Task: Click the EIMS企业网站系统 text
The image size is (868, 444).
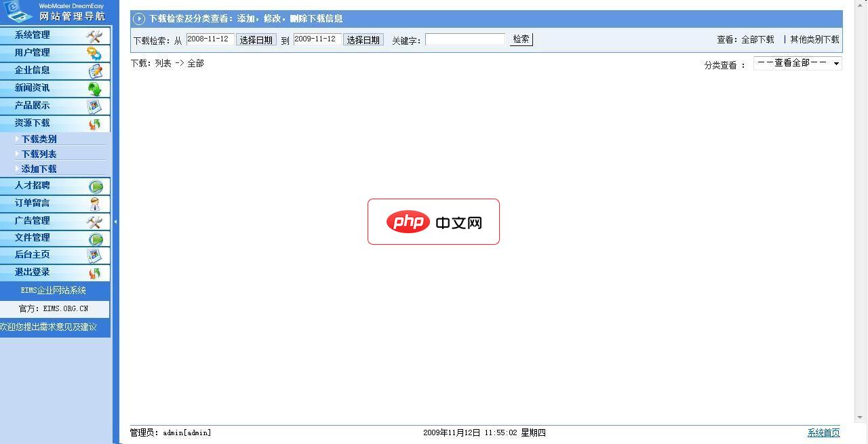Action: 54,291
